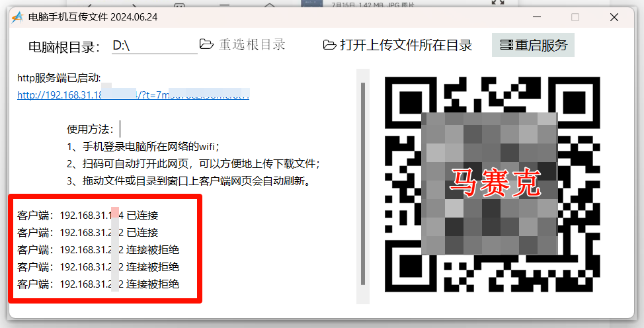Click the client row ending '2 已连接'
The image size is (644, 328).
(87, 233)
